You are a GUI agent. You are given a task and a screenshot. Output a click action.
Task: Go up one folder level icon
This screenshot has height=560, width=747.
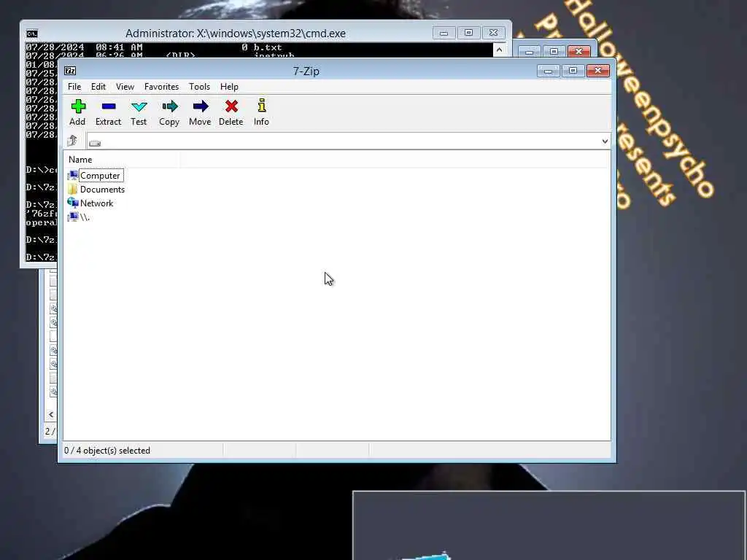(72, 141)
